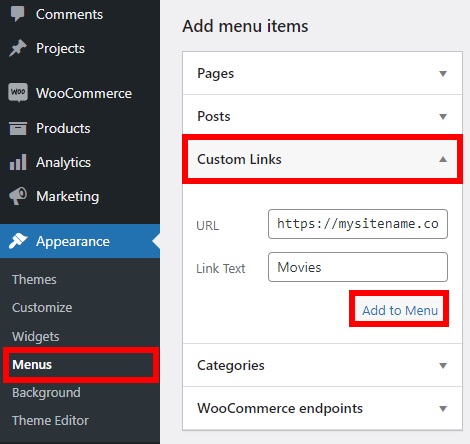Expand the Pages panel arrow
470x444 pixels.
coord(443,74)
